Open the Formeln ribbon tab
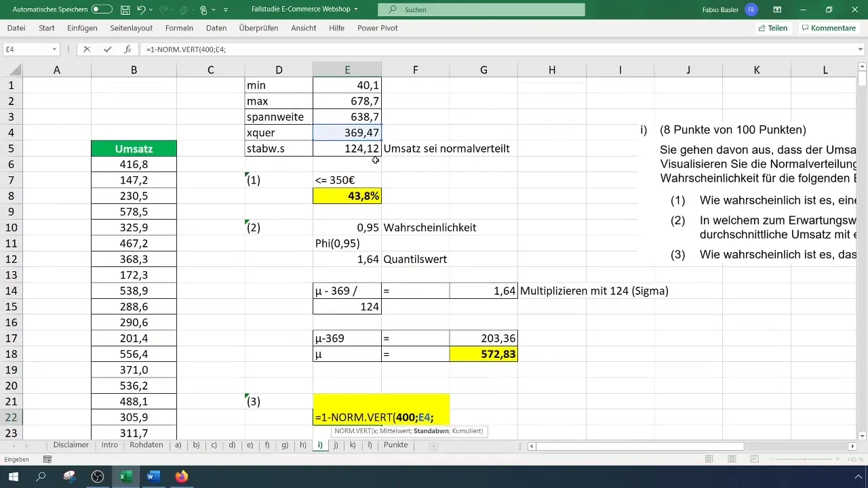This screenshot has width=868, height=488. pyautogui.click(x=179, y=28)
